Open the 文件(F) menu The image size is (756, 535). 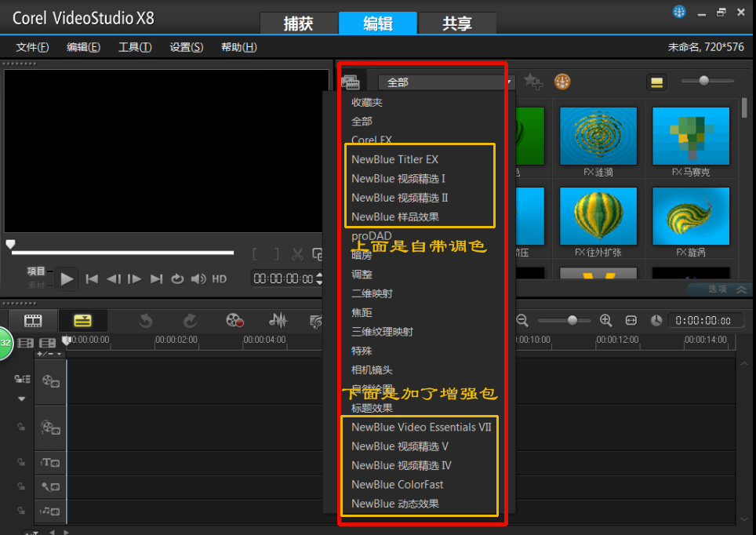pyautogui.click(x=32, y=47)
